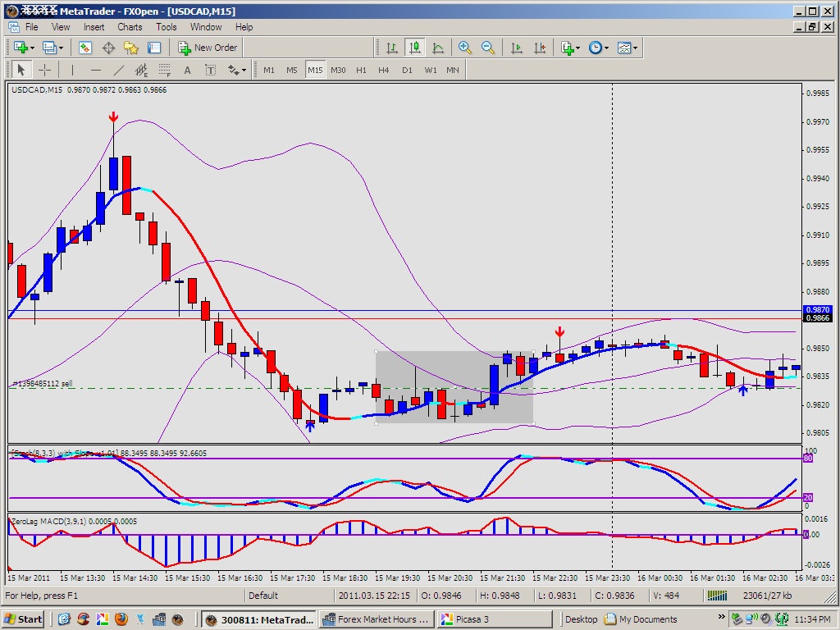Screen dimensions: 840x630
Task: Open the Help menu
Action: [244, 27]
